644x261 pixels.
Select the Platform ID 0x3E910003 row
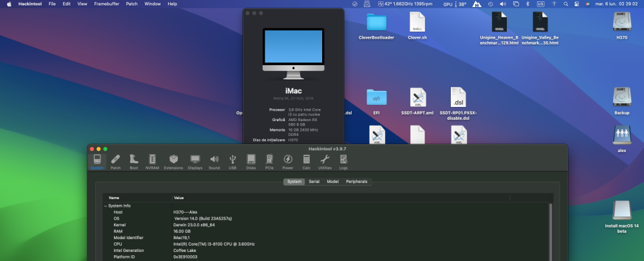click(326, 257)
